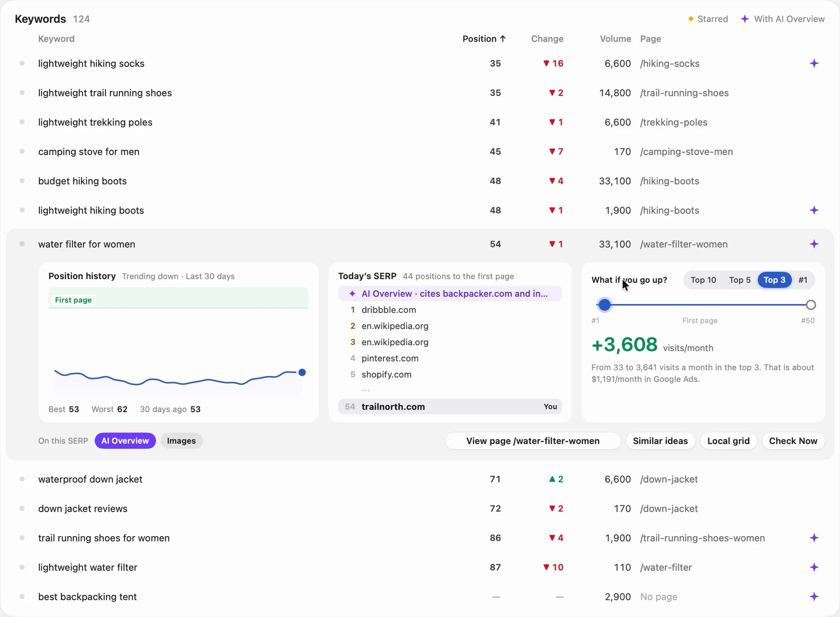Click AI Overview sparkle for trail running shoes for women
The image size is (840, 617).
814,538
